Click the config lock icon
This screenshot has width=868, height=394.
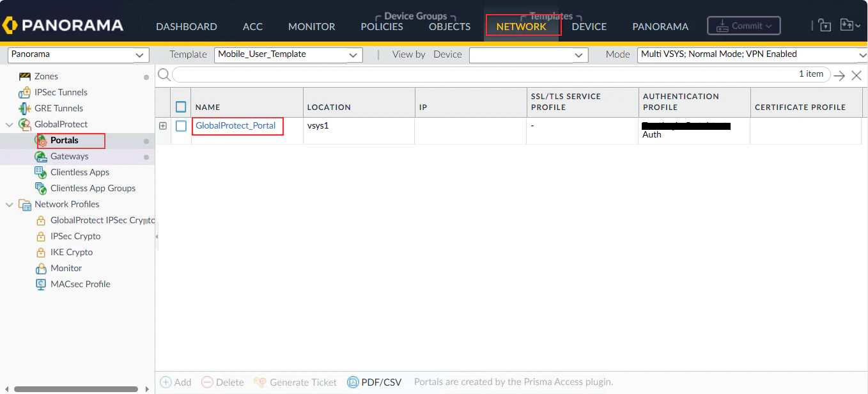(825, 26)
